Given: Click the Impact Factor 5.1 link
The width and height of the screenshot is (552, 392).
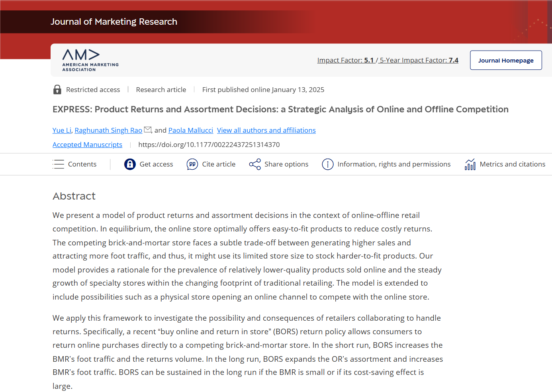Looking at the screenshot, I should (x=345, y=60).
